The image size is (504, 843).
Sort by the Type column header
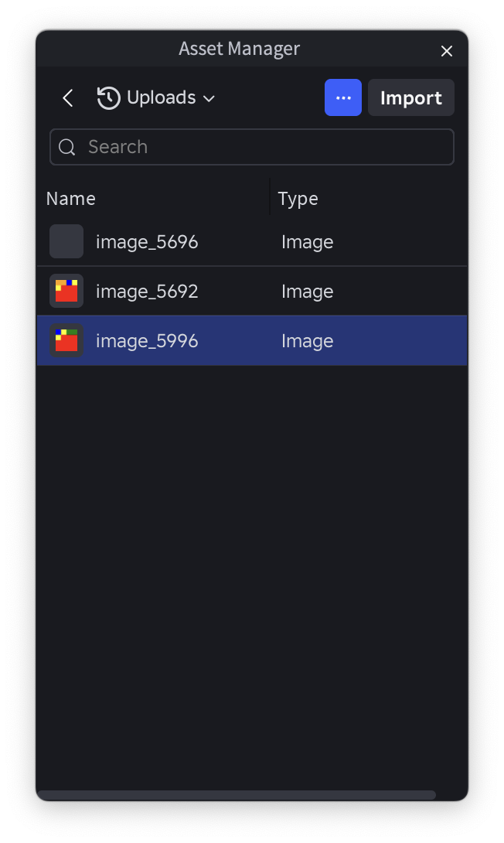pos(298,199)
